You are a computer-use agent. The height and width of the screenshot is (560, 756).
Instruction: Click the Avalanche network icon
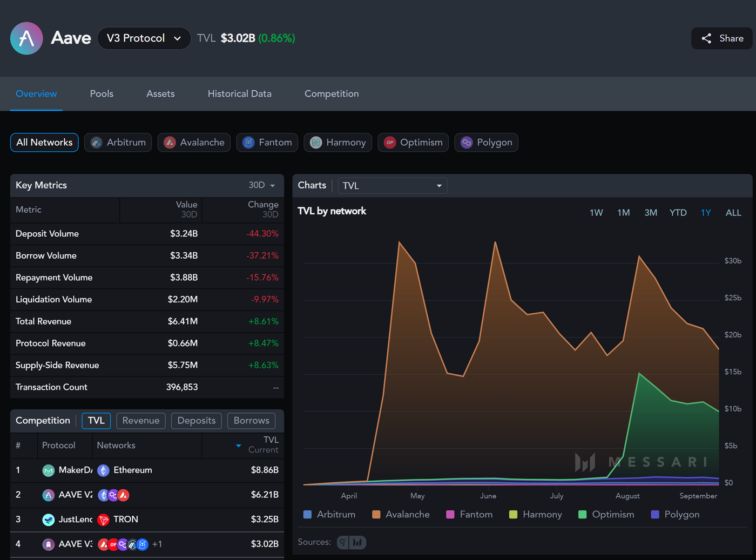click(169, 142)
